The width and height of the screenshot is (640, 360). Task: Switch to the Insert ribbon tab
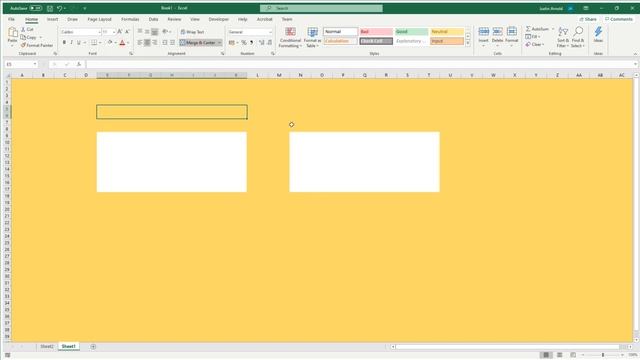[x=52, y=19]
